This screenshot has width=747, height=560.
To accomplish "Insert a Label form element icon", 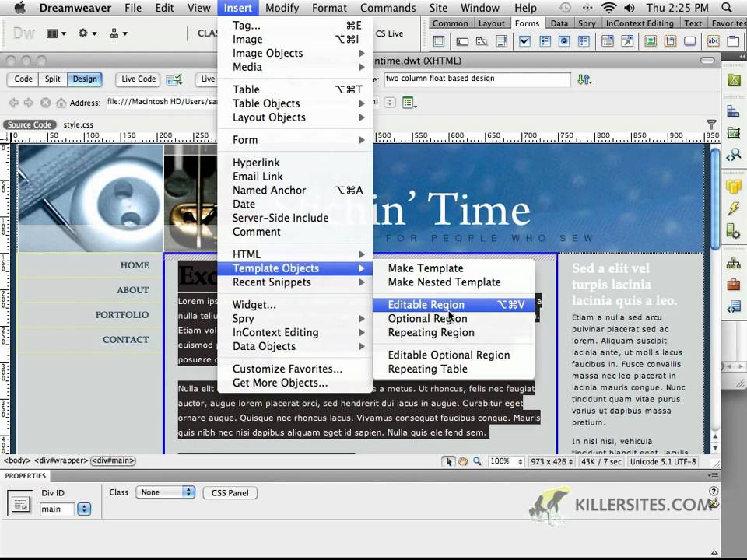I will pyautogui.click(x=714, y=41).
